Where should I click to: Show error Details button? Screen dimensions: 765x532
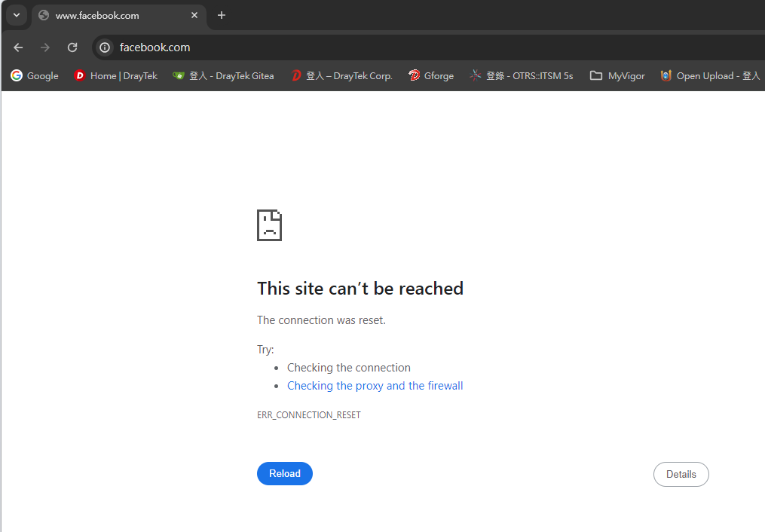point(681,474)
